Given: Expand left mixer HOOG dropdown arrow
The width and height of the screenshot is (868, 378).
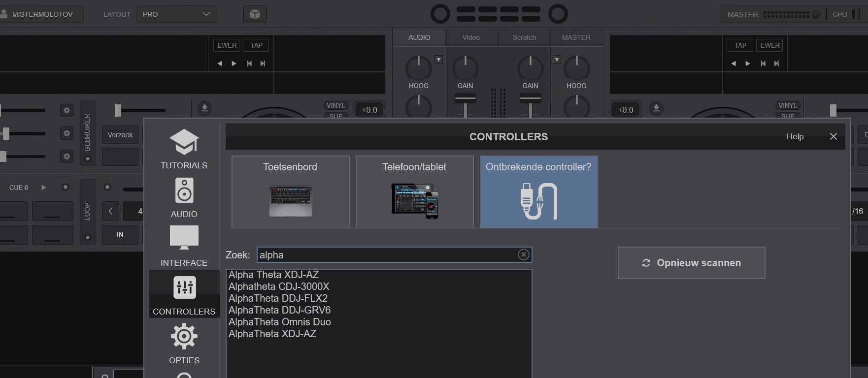Looking at the screenshot, I should tap(438, 60).
